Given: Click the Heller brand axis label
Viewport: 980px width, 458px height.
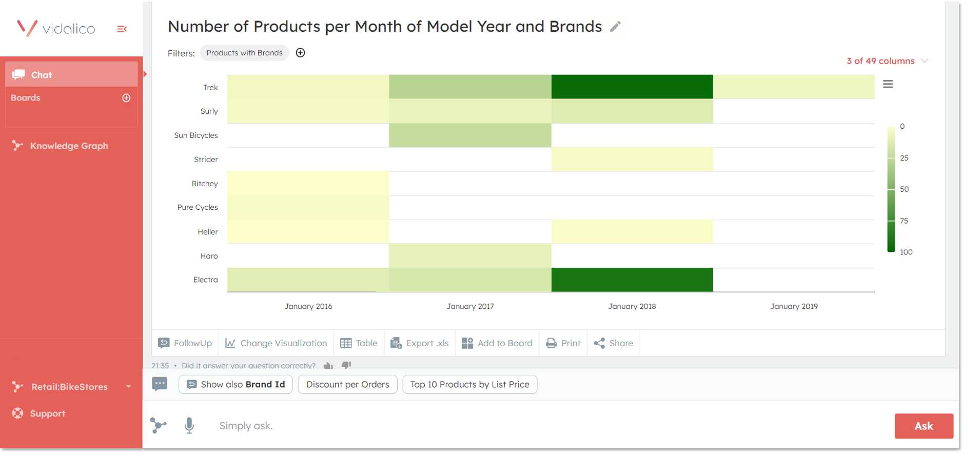Looking at the screenshot, I should tap(208, 232).
